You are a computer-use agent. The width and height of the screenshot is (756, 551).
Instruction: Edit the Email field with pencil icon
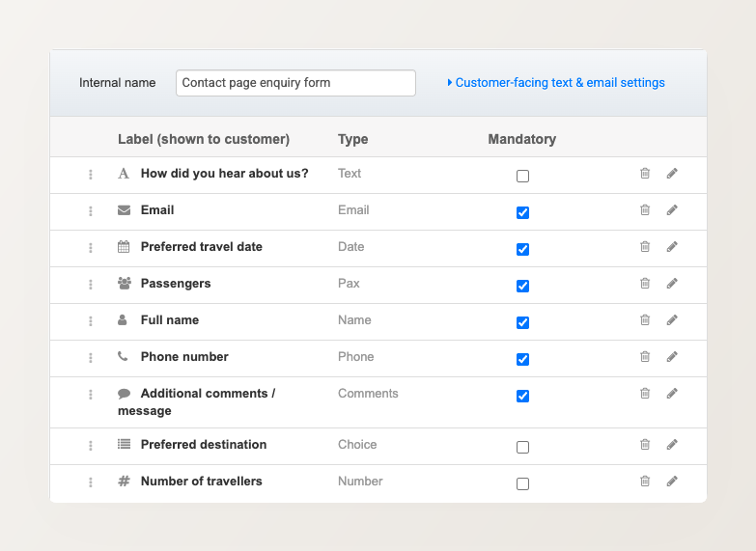point(672,209)
